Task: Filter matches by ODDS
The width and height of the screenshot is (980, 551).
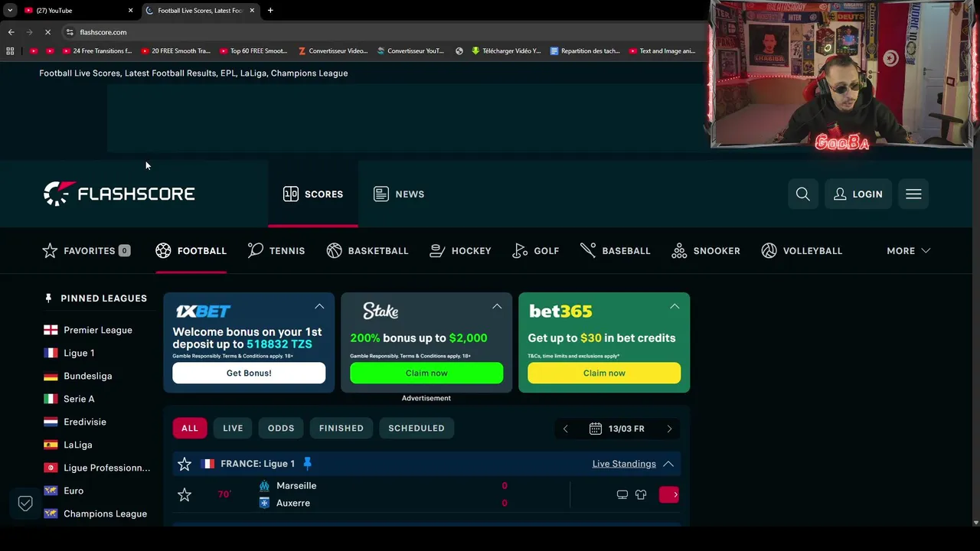Action: click(x=281, y=429)
